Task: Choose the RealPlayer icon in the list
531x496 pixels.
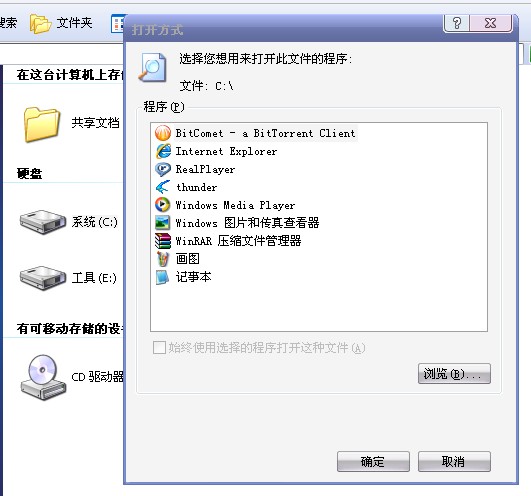Action: [163, 169]
